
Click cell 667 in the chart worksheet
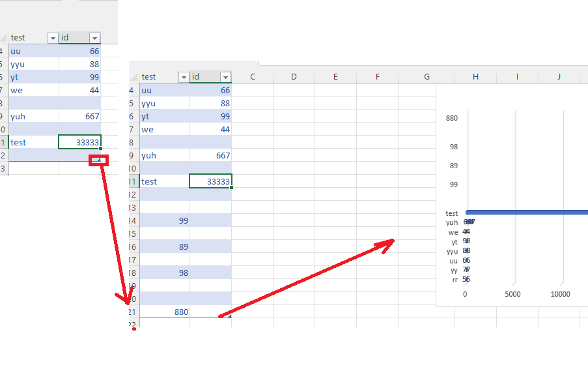(x=210, y=155)
